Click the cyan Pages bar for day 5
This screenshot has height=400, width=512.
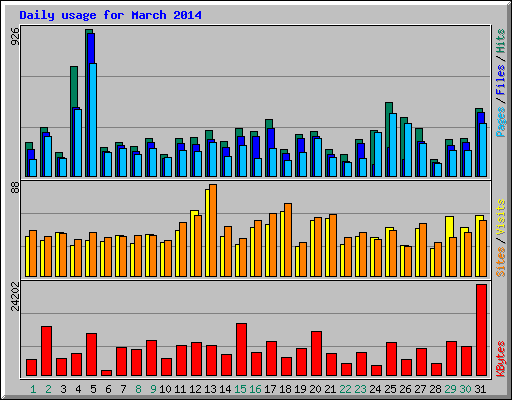tap(93, 120)
